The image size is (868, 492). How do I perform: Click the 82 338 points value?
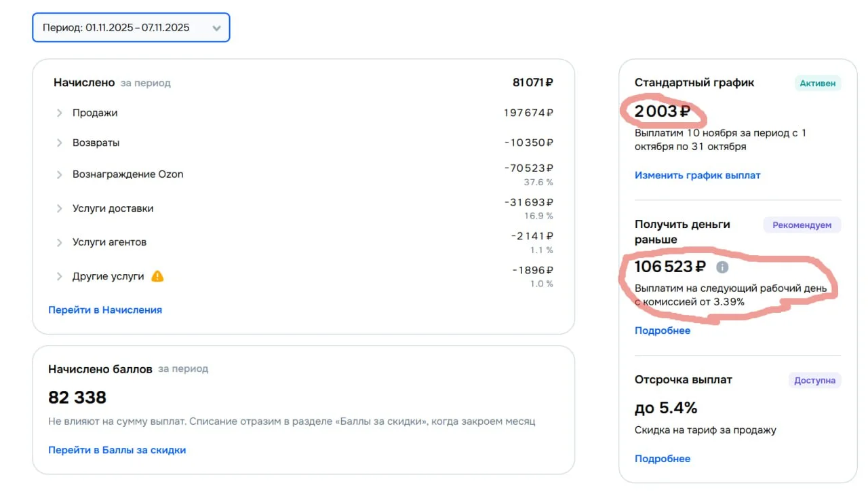(77, 397)
